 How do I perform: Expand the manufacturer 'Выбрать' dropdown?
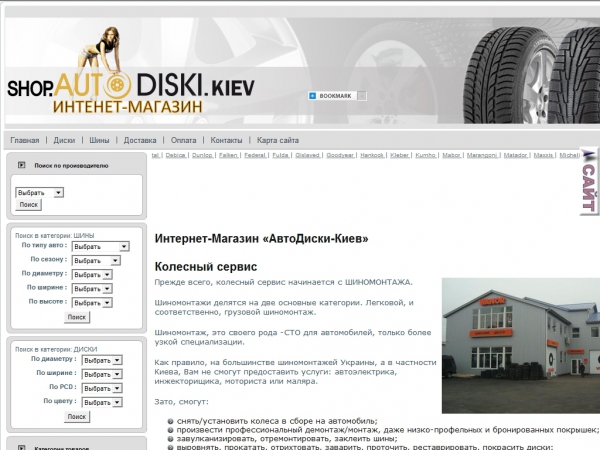(x=39, y=192)
